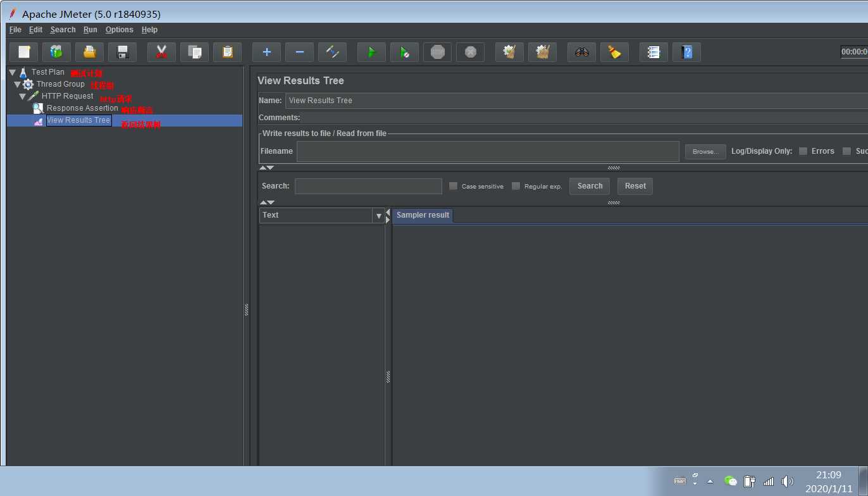Open the Options menu
868x496 pixels.
(x=120, y=30)
